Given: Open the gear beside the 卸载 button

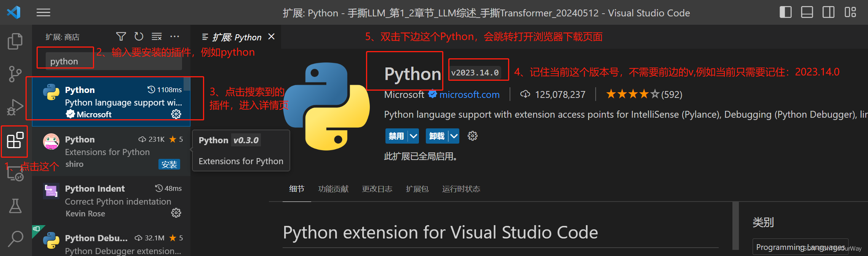Looking at the screenshot, I should [472, 136].
